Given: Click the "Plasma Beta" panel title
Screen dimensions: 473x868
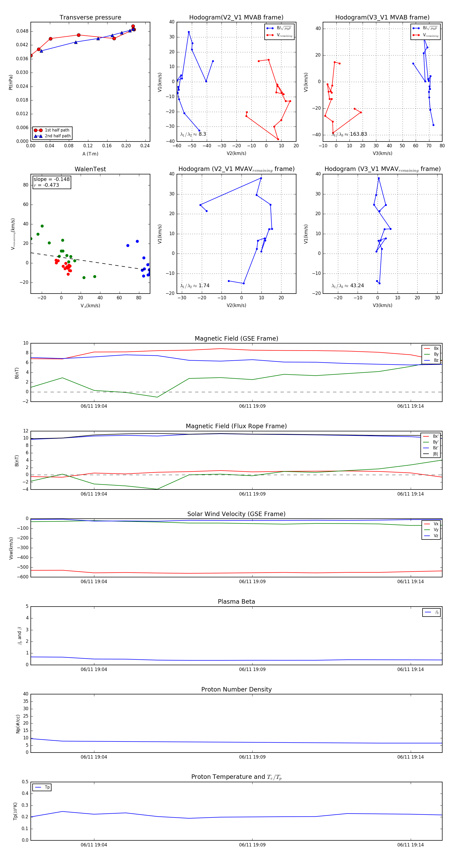Looking at the screenshot, I should (x=236, y=602).
